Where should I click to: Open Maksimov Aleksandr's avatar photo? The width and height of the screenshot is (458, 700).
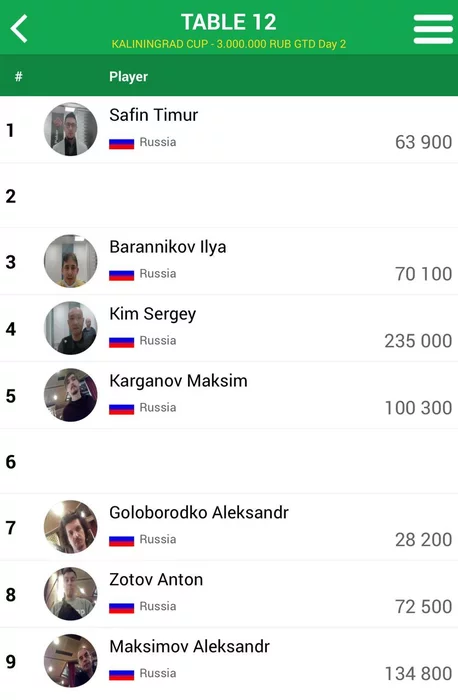click(71, 661)
